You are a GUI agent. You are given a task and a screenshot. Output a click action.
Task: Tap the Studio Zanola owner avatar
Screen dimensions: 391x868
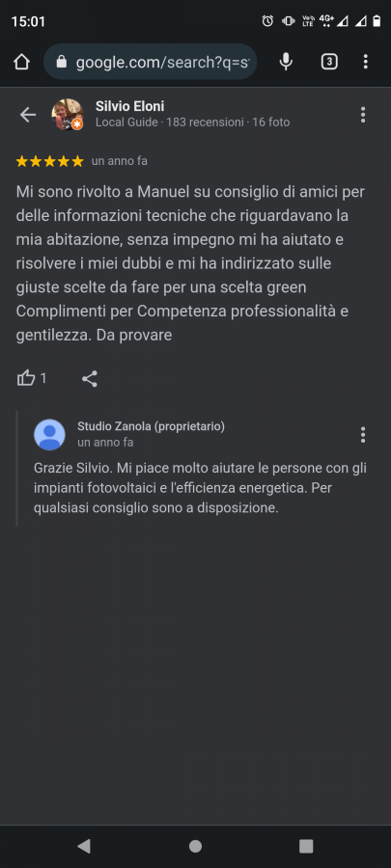50,435
